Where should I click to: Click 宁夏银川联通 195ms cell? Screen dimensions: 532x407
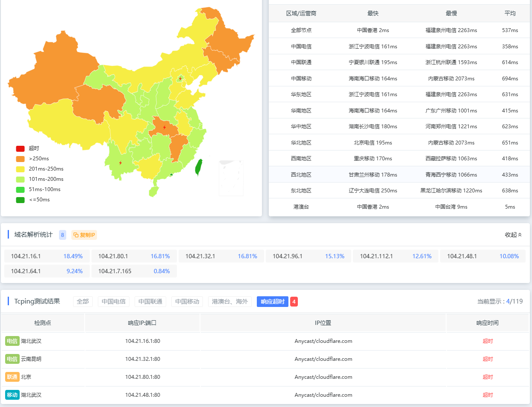click(x=373, y=62)
